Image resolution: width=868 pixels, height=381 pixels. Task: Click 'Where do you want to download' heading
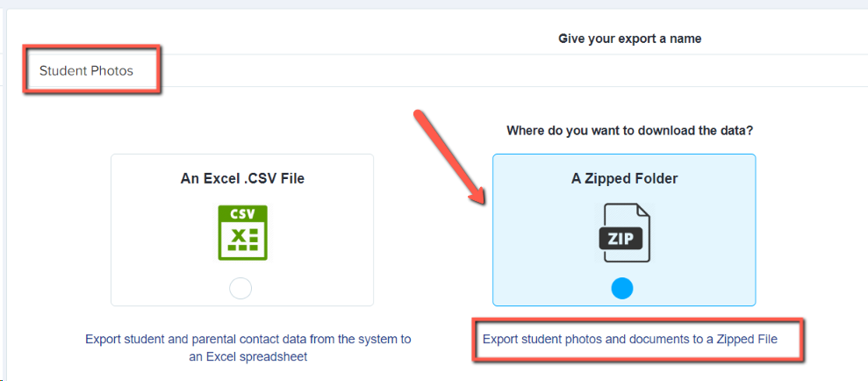(x=629, y=132)
